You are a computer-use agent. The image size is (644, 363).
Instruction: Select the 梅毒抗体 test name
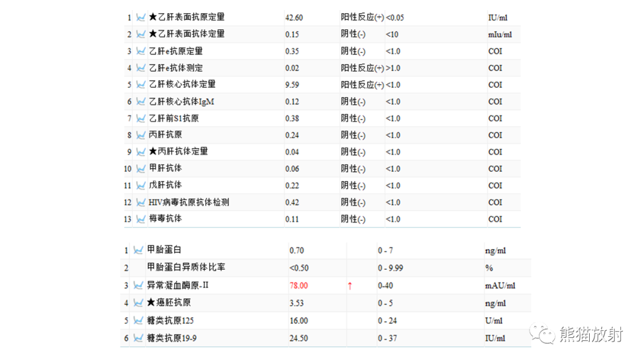166,219
